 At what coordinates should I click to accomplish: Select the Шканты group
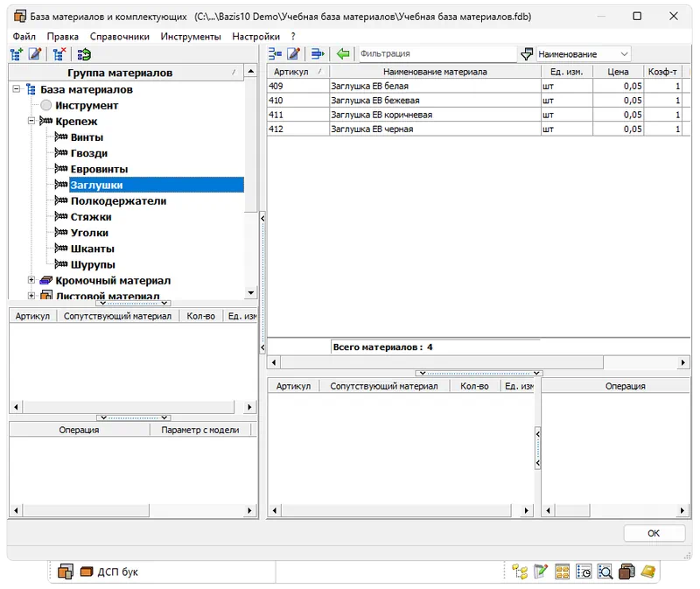click(93, 249)
